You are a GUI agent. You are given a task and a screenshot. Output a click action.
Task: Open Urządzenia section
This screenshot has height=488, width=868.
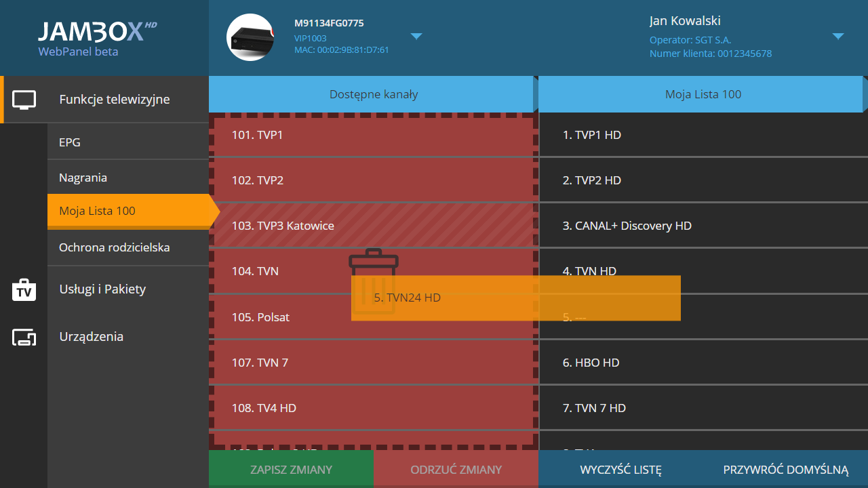pyautogui.click(x=92, y=337)
